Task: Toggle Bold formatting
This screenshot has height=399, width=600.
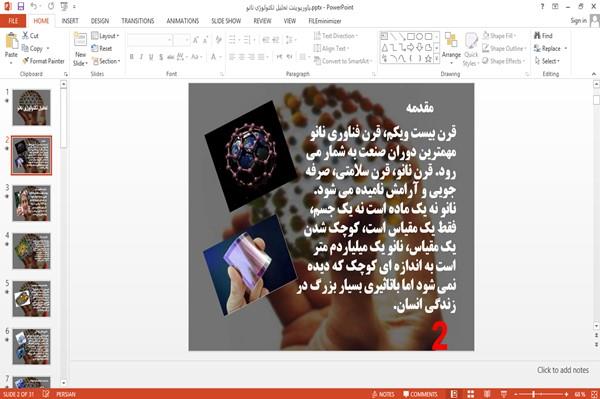Action: pyautogui.click(x=132, y=57)
